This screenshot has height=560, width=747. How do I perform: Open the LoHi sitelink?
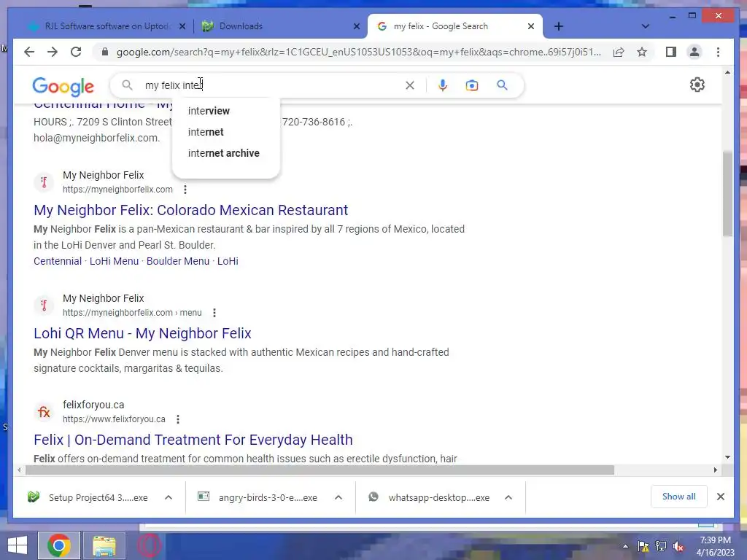pos(228,261)
